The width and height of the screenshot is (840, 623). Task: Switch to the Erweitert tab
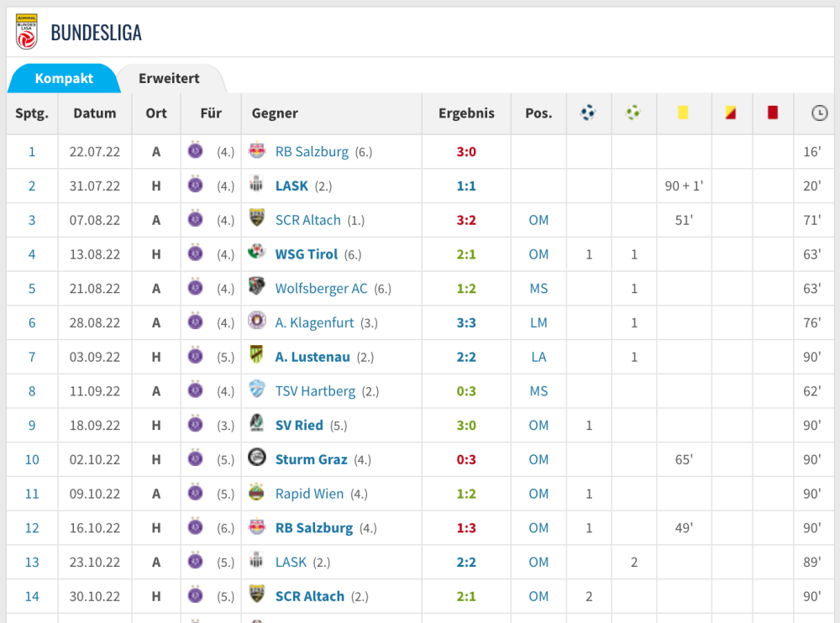click(x=169, y=79)
